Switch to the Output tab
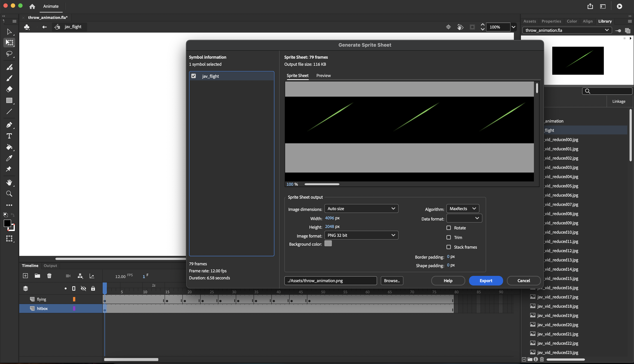634x364 pixels. (50, 266)
